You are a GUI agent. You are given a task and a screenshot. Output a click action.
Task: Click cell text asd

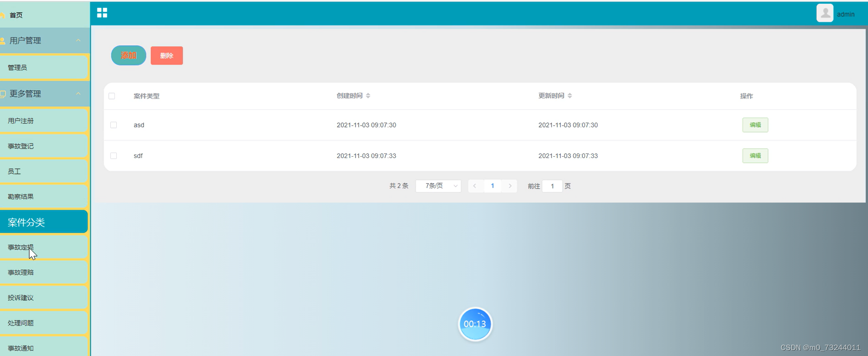139,125
